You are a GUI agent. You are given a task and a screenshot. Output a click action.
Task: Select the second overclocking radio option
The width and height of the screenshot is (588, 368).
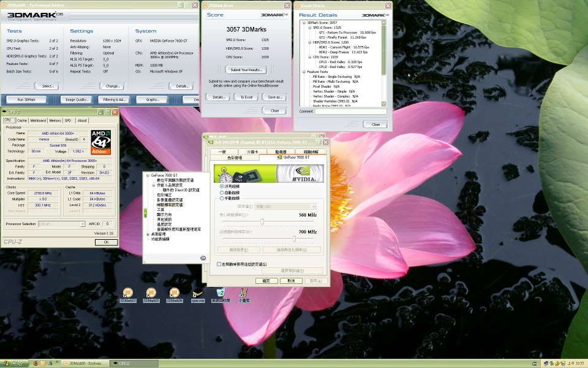coord(221,192)
